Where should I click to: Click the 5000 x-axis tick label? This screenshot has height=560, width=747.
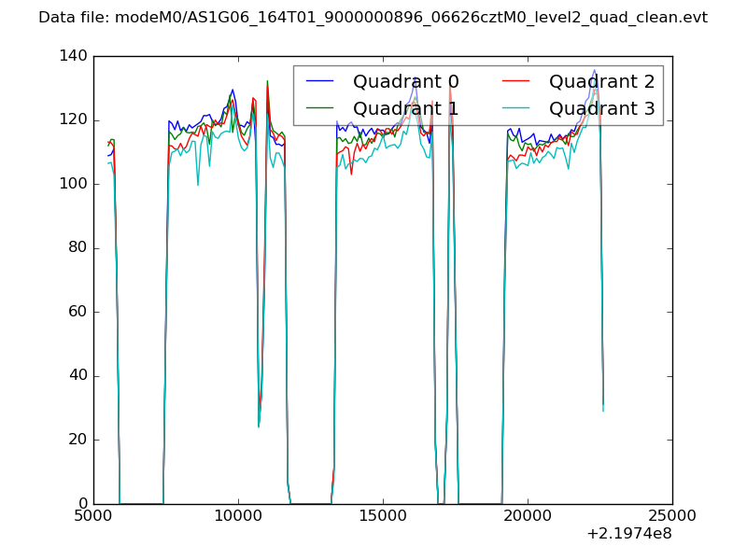click(x=93, y=516)
